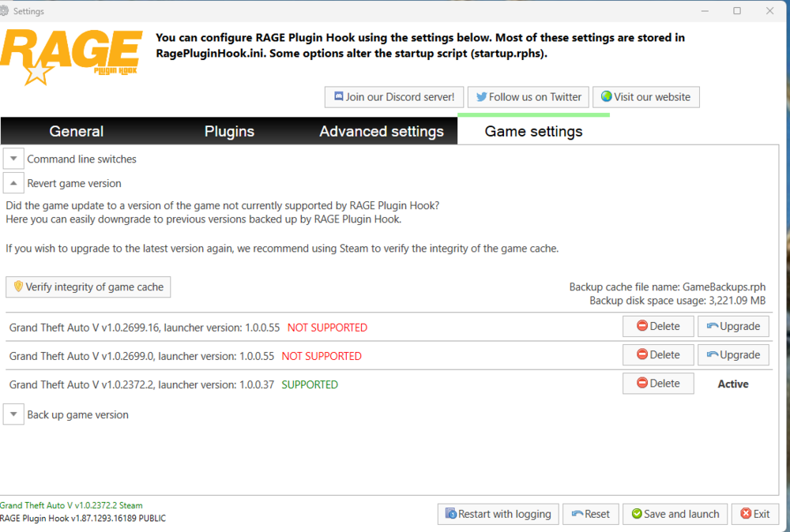Click Follow us on Twitter button

528,96
